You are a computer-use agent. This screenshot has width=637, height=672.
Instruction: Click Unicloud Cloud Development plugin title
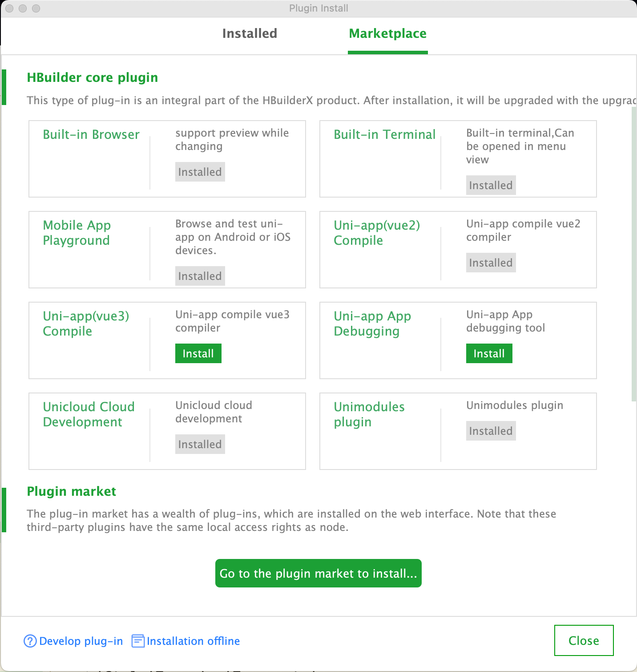tap(89, 414)
